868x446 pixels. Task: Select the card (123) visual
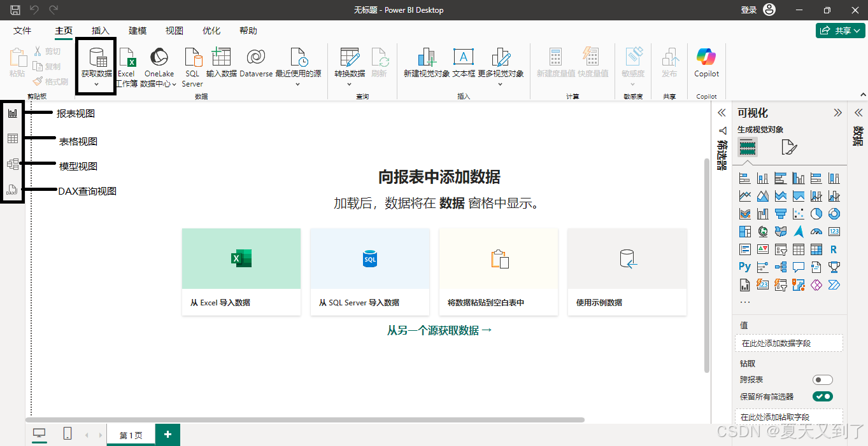click(834, 231)
